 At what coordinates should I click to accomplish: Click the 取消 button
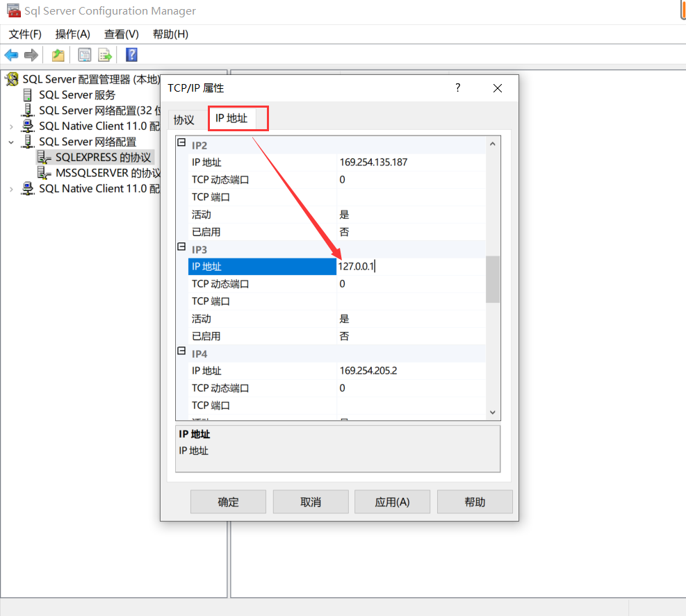[311, 502]
